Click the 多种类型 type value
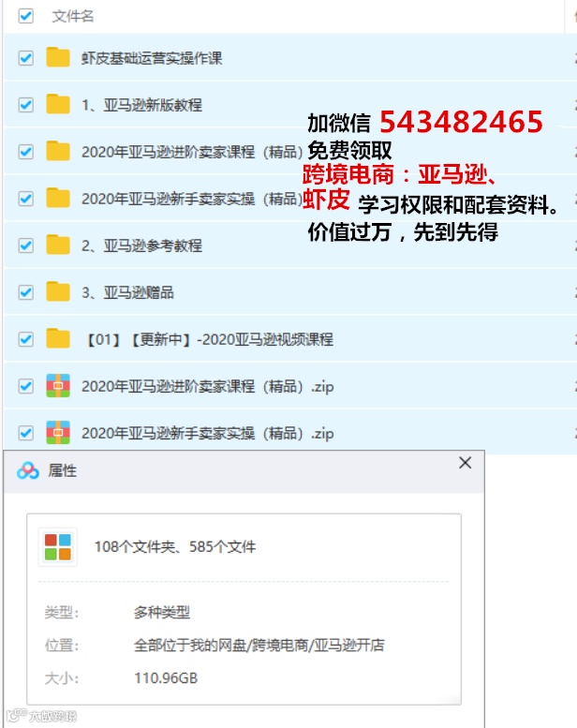The height and width of the screenshot is (728, 577). click(161, 613)
